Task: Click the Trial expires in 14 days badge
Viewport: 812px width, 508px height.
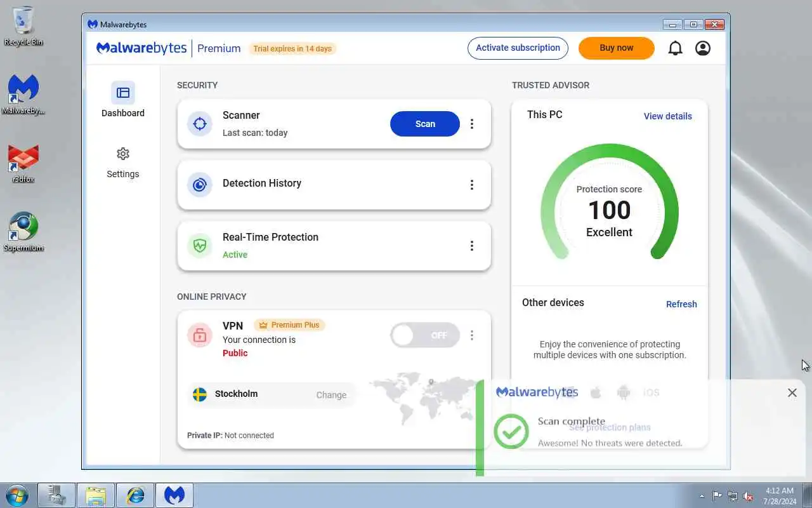Action: coord(292,49)
